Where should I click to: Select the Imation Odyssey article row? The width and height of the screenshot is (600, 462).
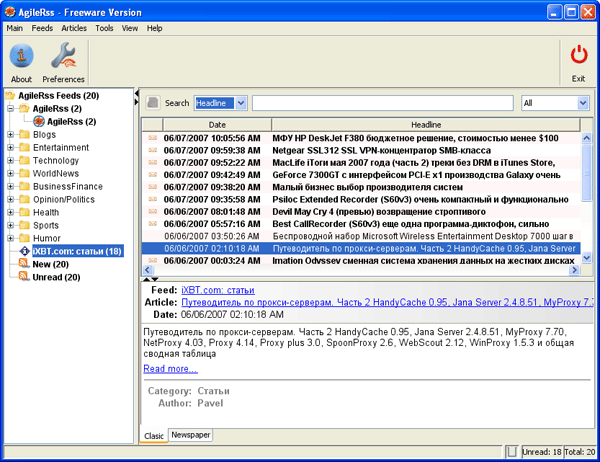pos(361,260)
